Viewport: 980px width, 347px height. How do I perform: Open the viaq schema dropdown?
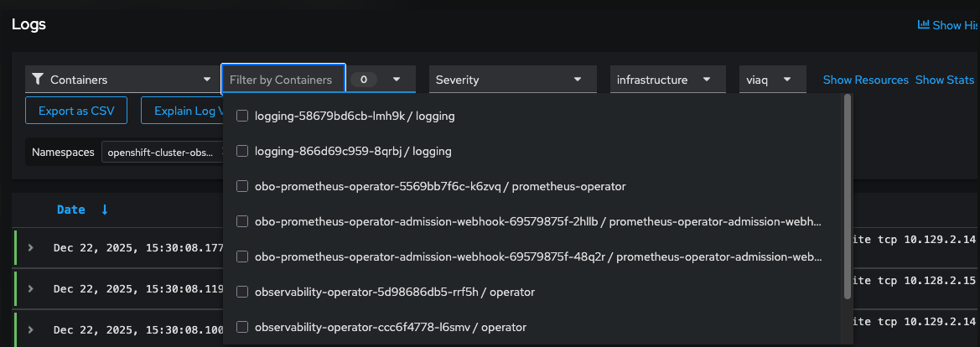point(771,80)
